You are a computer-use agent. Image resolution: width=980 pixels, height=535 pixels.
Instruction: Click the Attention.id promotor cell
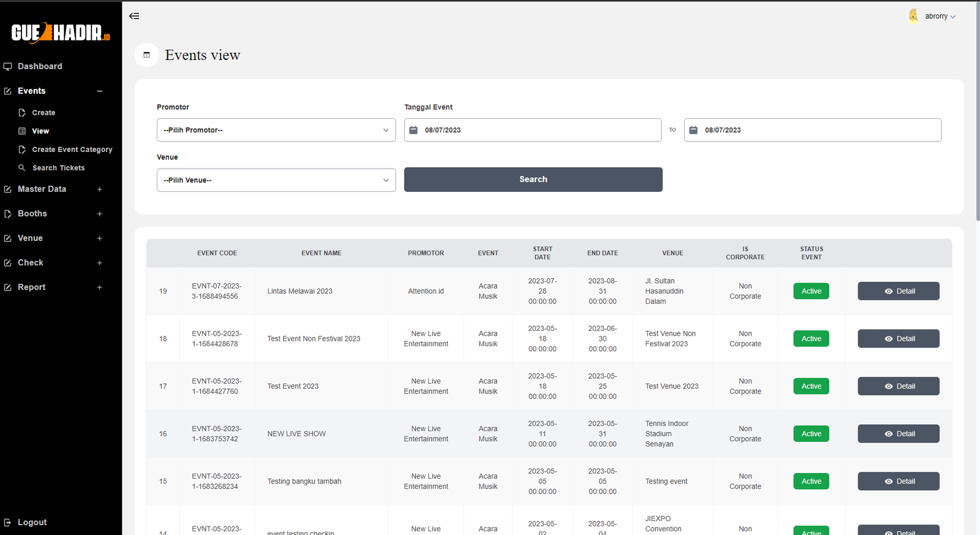[426, 291]
